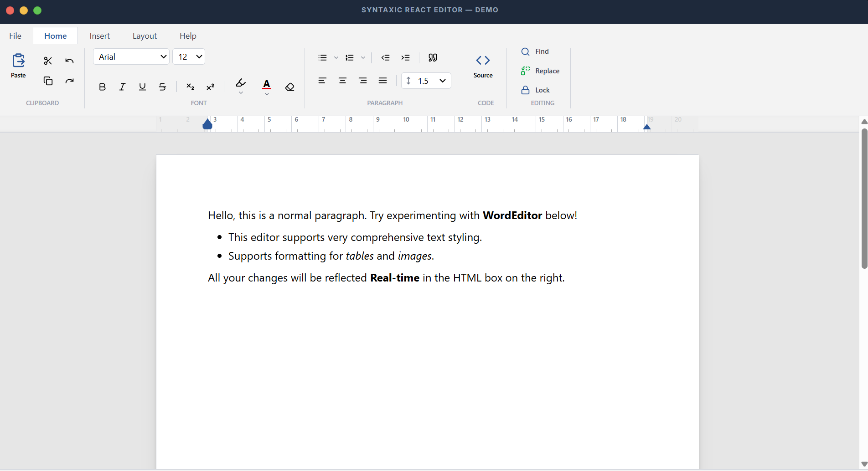Expand the bullet list style options
The height and width of the screenshot is (471, 868).
coord(336,58)
